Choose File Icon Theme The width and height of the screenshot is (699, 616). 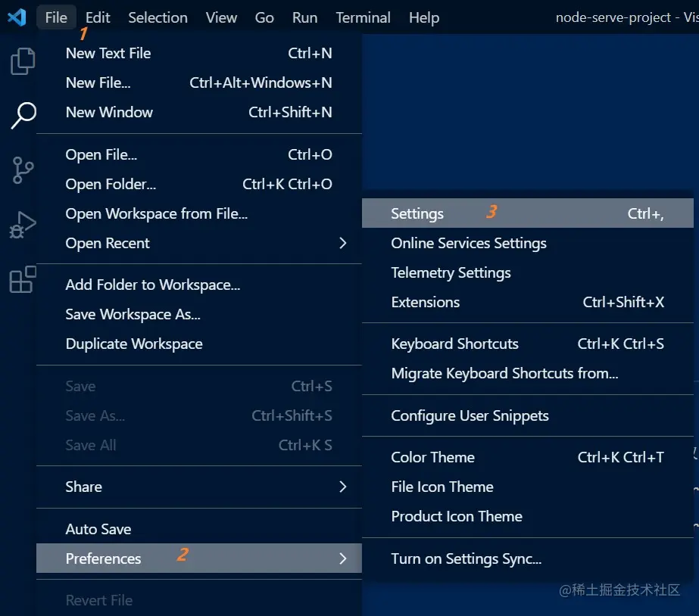pos(527,487)
